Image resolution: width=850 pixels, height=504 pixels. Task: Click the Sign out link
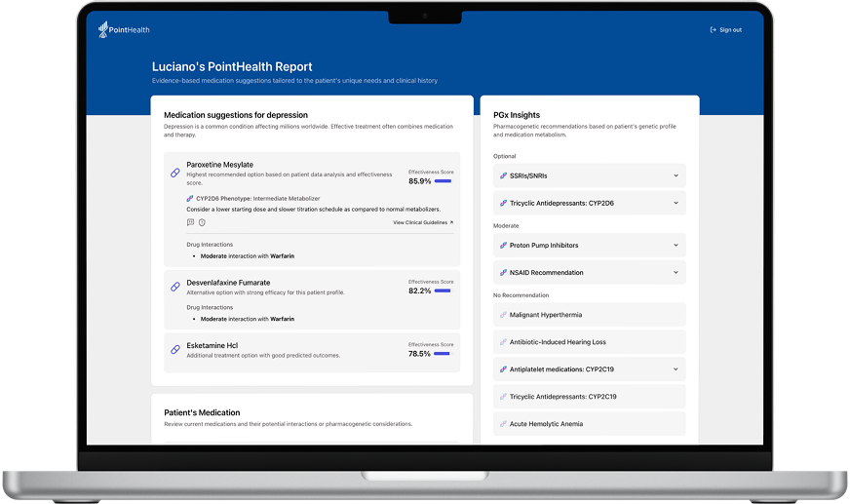[x=726, y=30]
